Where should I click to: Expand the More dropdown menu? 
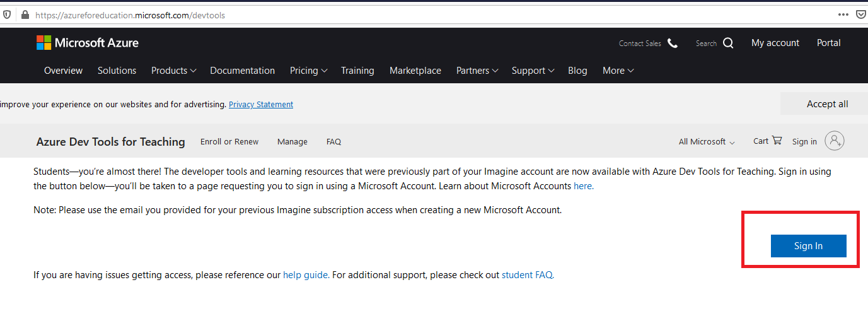point(618,71)
